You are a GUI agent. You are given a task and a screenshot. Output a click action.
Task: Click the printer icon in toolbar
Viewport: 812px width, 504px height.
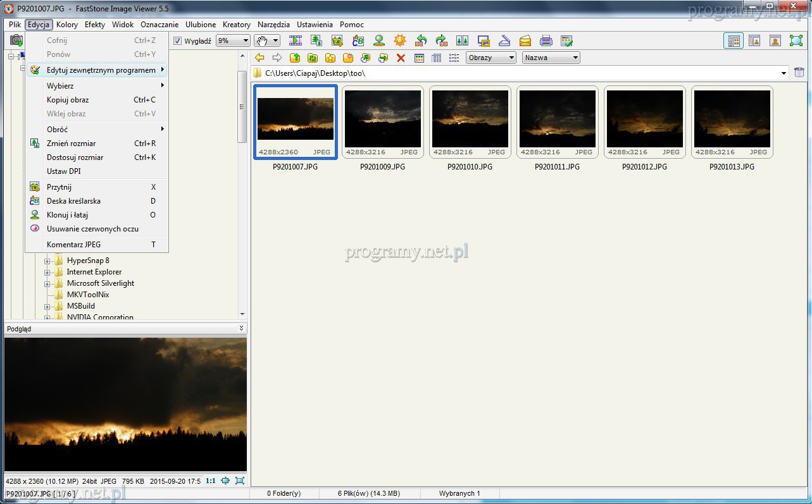coord(546,41)
